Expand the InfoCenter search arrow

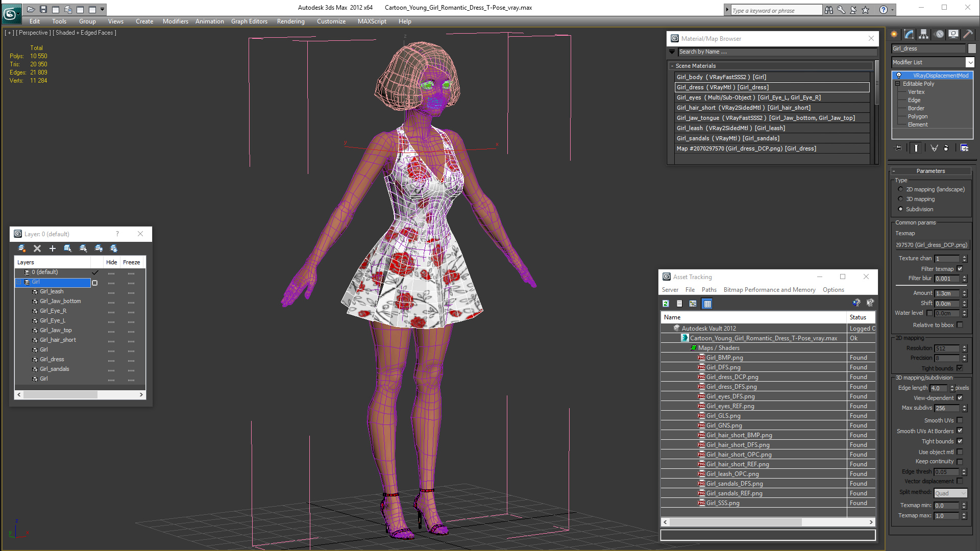coord(727,10)
